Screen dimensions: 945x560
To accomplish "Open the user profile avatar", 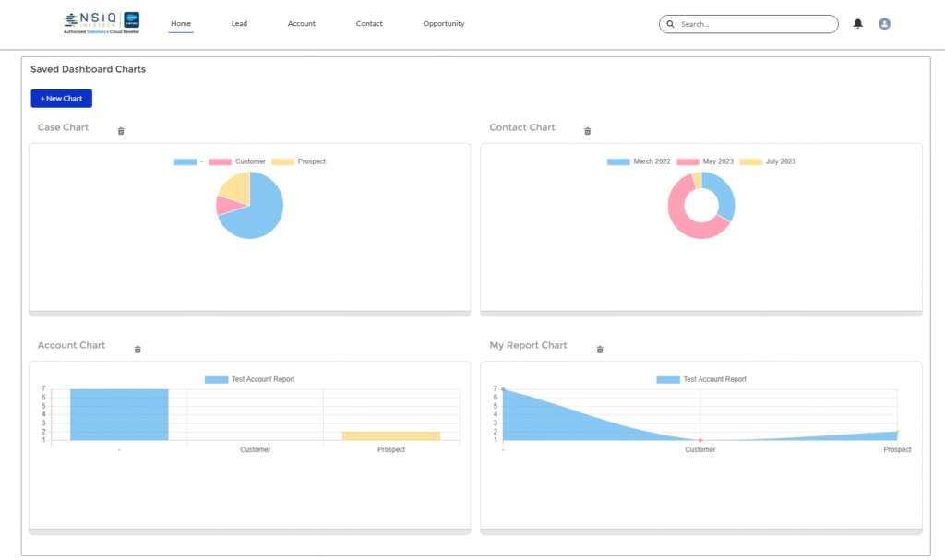I will coord(884,24).
